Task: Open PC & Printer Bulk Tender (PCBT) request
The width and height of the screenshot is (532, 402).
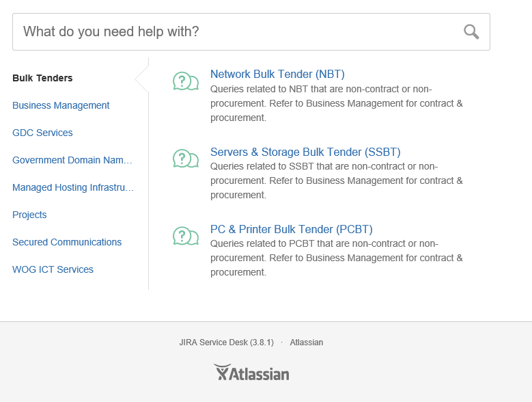Action: coord(292,229)
